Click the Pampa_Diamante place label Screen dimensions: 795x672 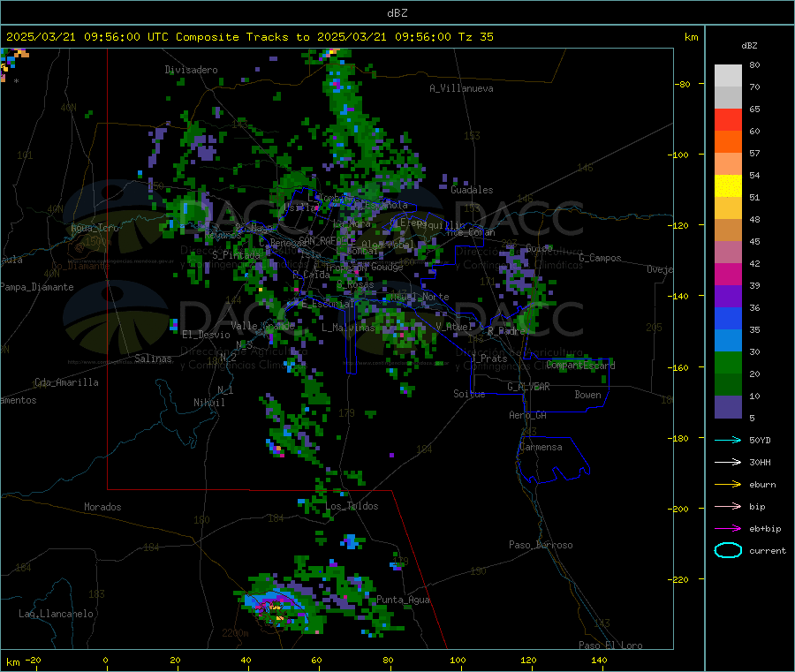[36, 287]
